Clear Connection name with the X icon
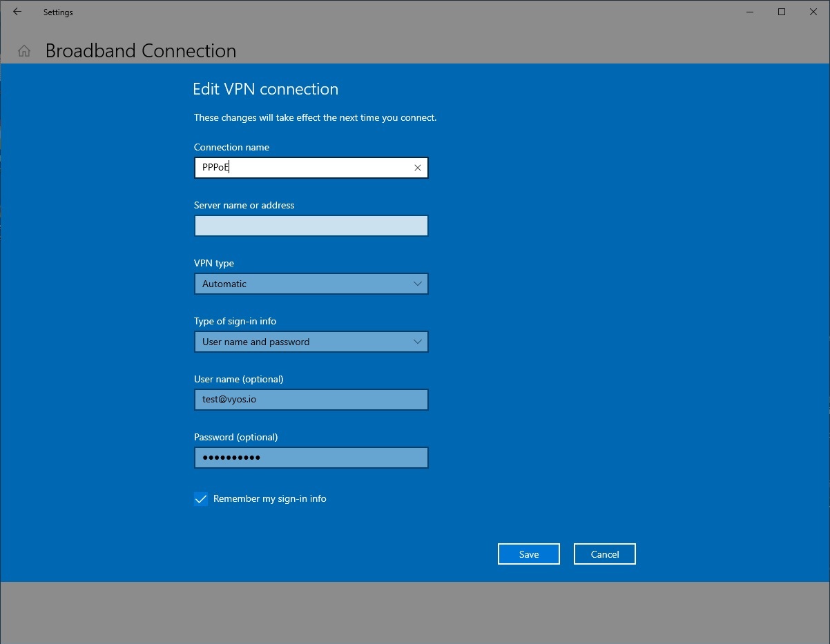830x644 pixels. (x=417, y=168)
